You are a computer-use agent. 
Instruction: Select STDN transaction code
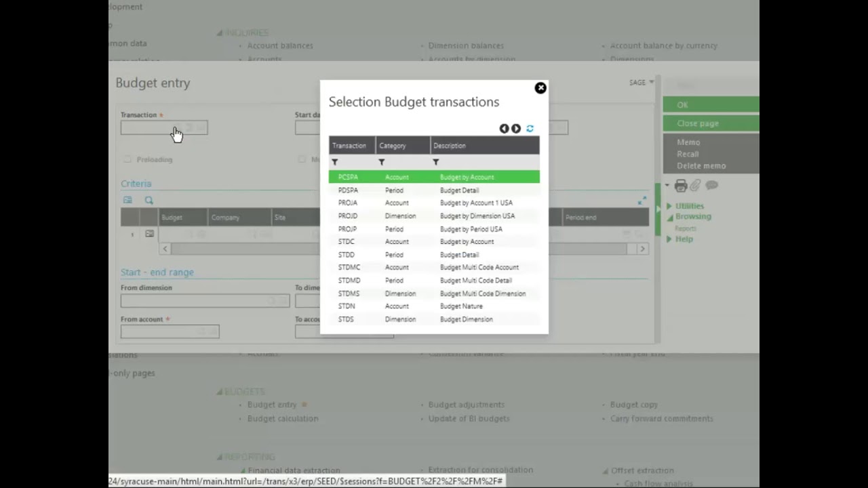346,306
